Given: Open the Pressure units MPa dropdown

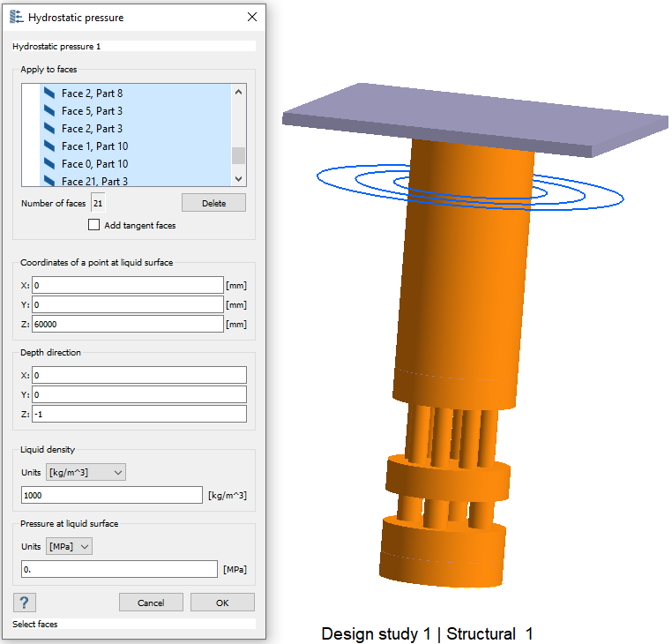Looking at the screenshot, I should point(70,546).
